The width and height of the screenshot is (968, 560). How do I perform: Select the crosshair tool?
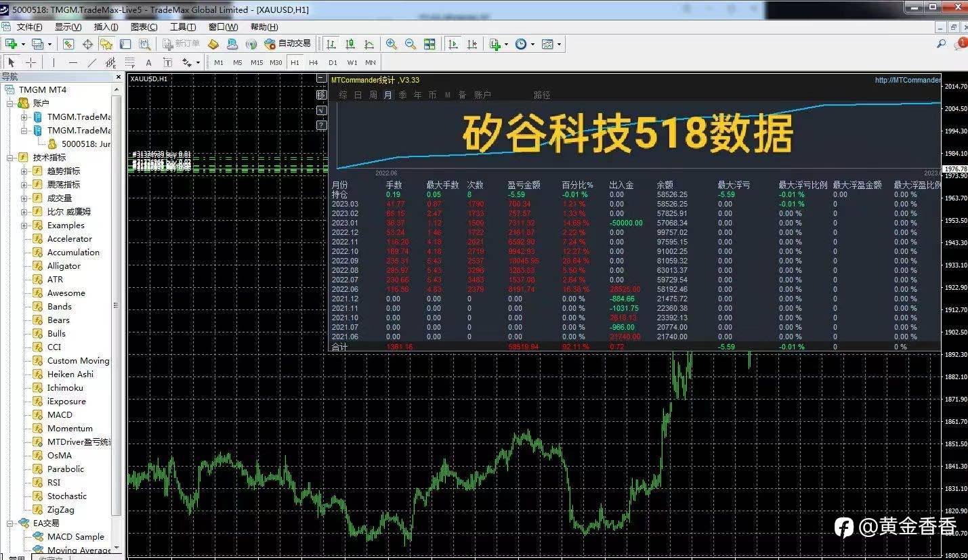pyautogui.click(x=30, y=62)
